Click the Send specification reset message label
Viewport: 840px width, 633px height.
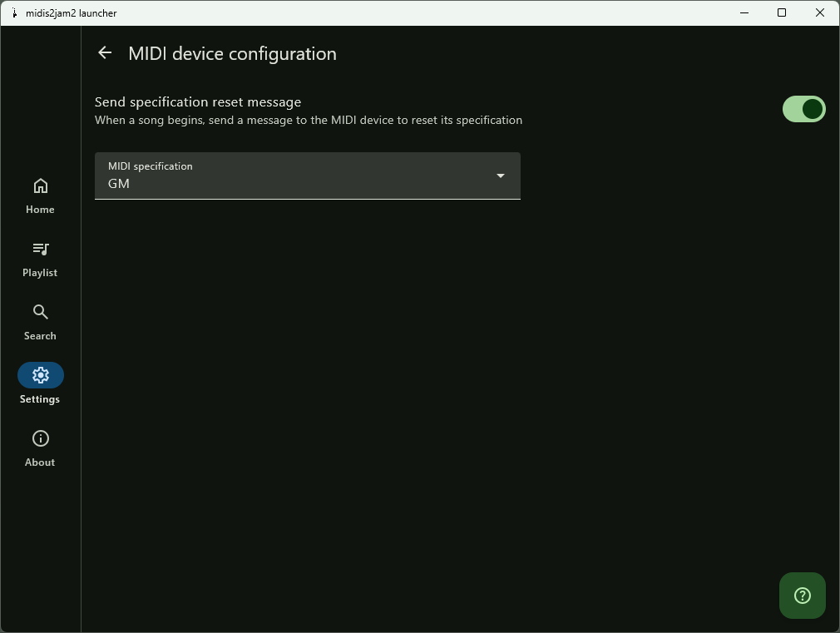pos(198,101)
